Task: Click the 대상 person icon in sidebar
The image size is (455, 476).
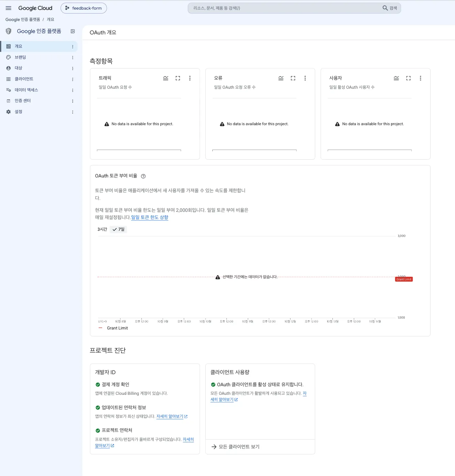Action: coord(9,68)
